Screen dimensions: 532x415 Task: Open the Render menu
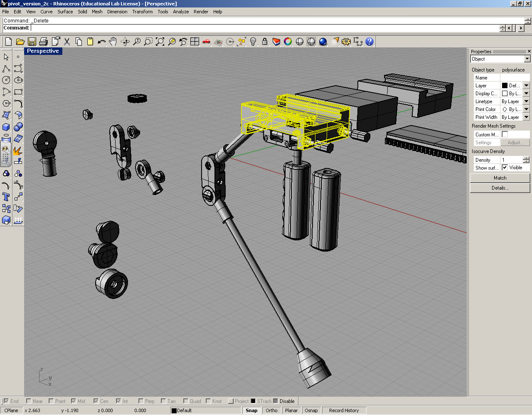coord(201,12)
